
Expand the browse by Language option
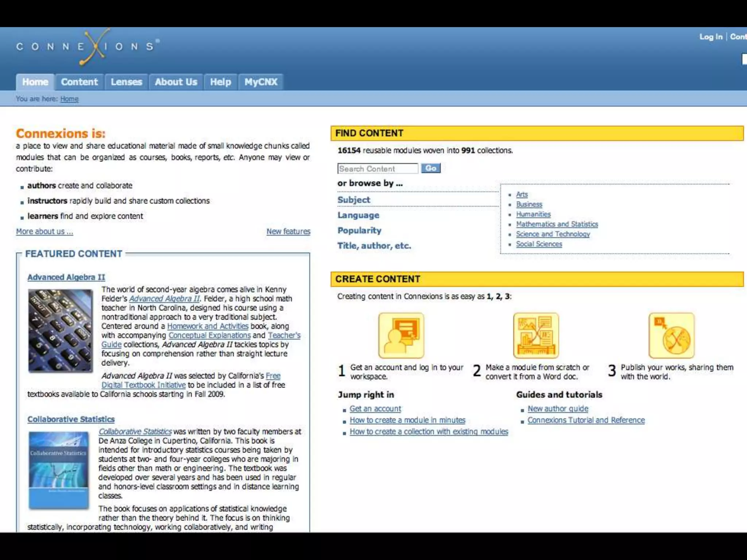(x=358, y=215)
